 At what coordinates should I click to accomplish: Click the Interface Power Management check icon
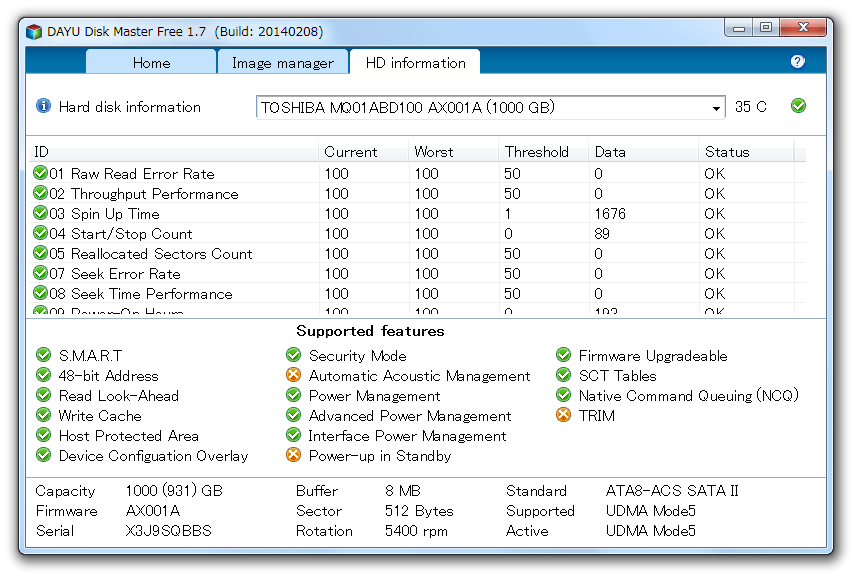(x=293, y=435)
